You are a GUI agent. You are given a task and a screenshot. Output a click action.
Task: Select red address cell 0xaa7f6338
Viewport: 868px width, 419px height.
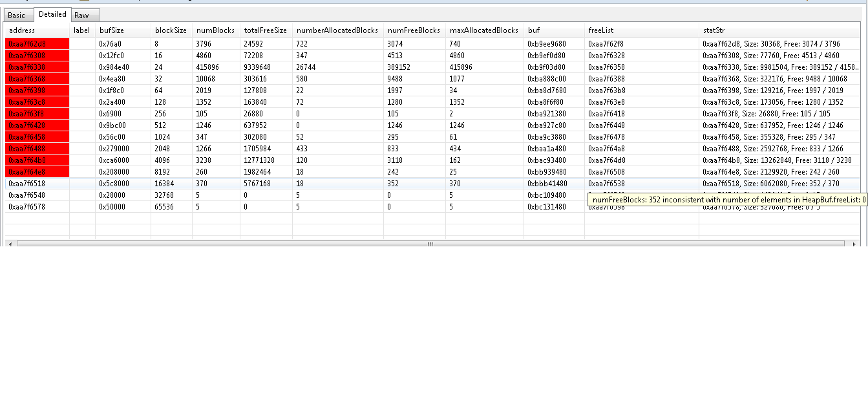click(37, 67)
